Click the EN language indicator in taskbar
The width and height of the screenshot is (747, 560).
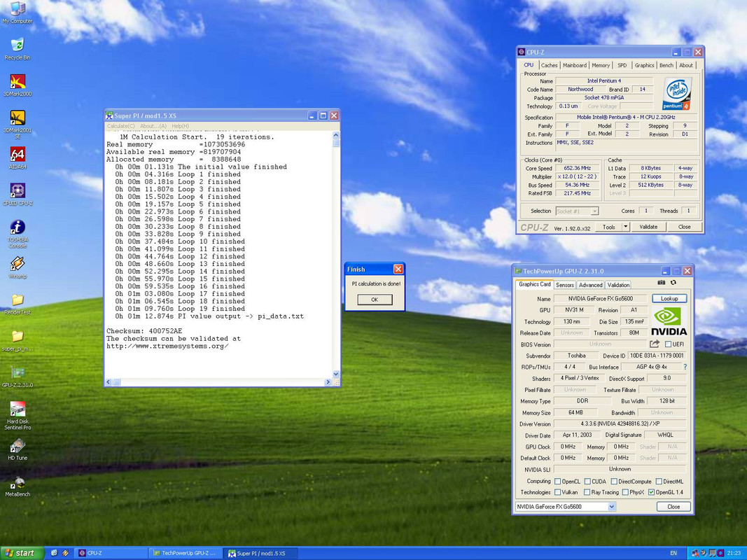pyautogui.click(x=673, y=553)
